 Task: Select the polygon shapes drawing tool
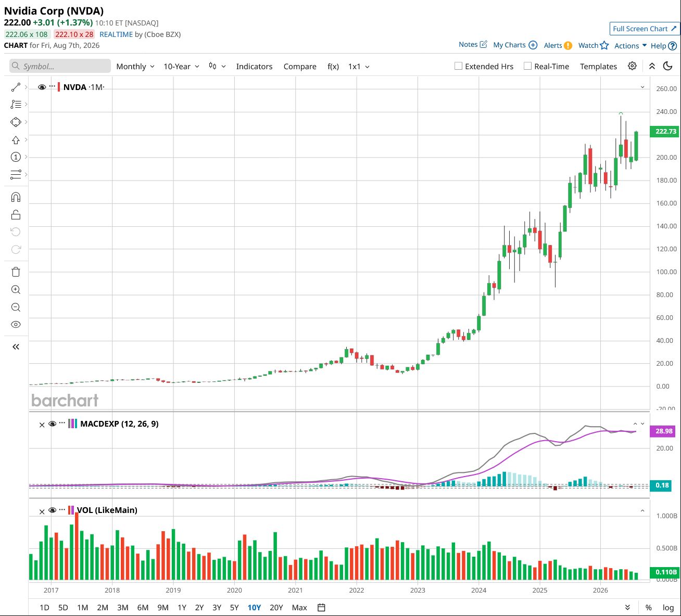pos(16,122)
